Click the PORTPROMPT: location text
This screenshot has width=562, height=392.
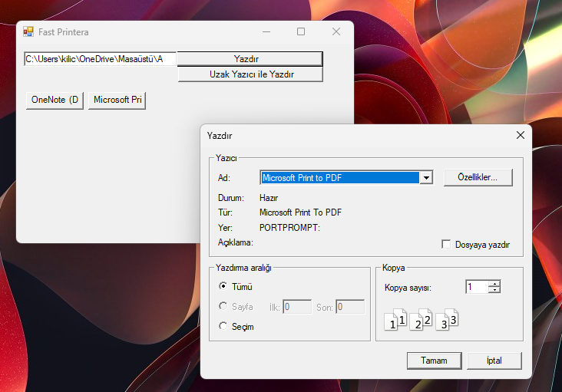click(289, 228)
